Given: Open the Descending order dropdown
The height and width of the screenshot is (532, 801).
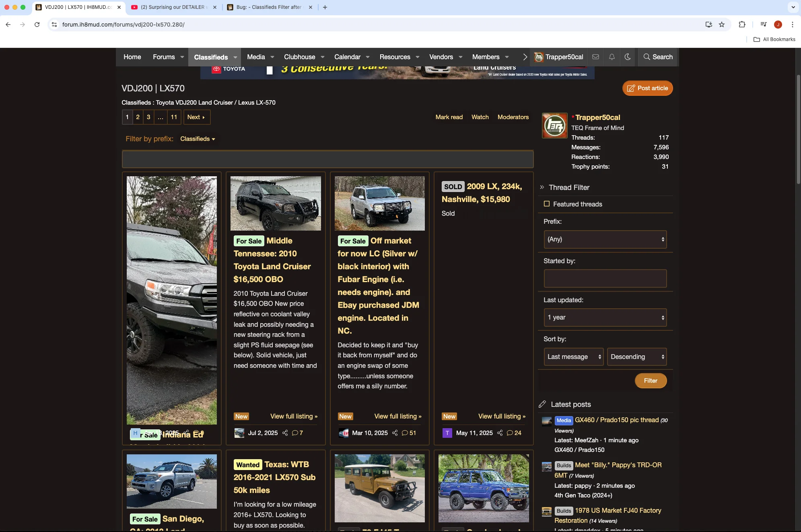Looking at the screenshot, I should point(636,357).
